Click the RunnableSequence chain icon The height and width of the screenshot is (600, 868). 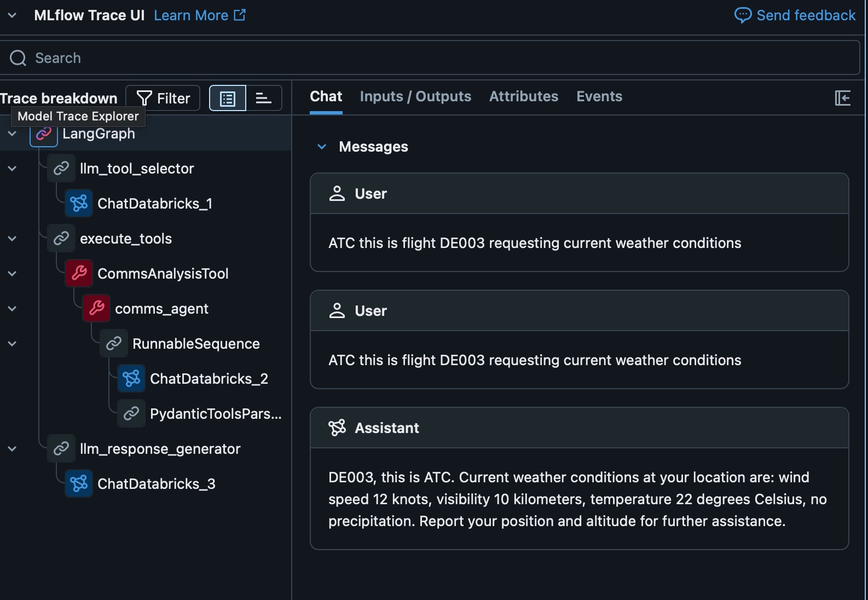pyautogui.click(x=114, y=344)
